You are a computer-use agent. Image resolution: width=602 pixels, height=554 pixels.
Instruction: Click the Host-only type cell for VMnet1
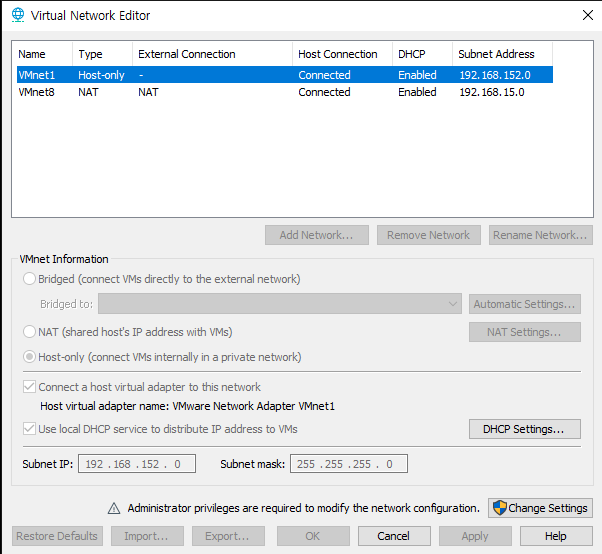coord(101,75)
